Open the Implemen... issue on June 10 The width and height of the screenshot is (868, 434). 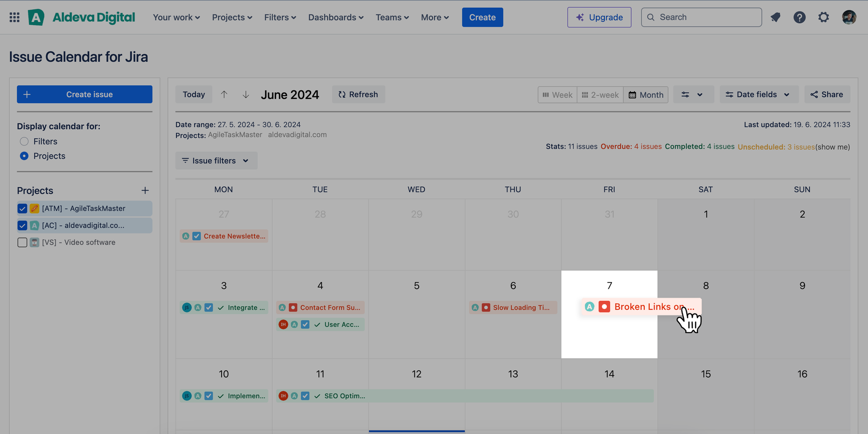pos(224,396)
